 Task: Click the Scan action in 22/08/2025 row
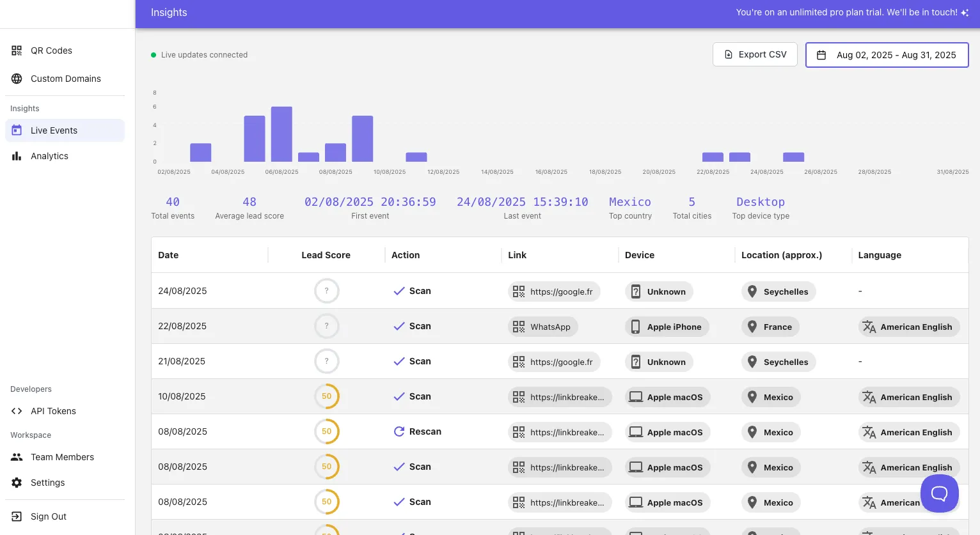pyautogui.click(x=412, y=326)
